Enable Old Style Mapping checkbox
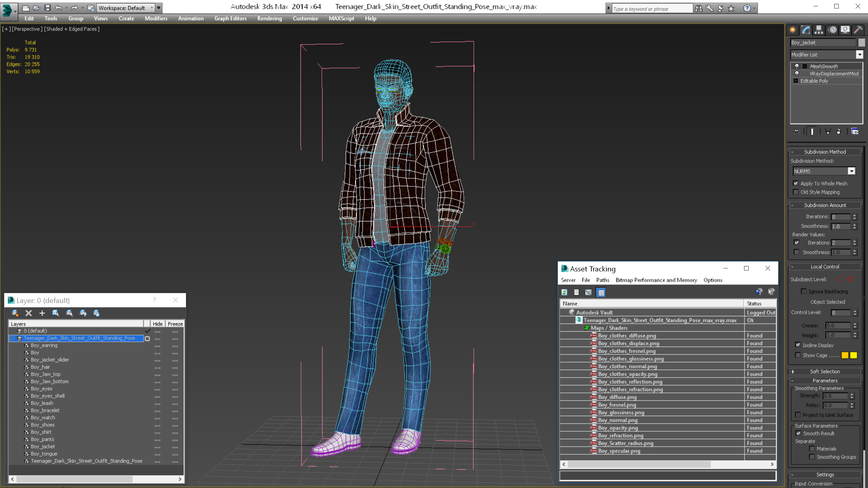Viewport: 868px width, 488px height. [x=796, y=192]
